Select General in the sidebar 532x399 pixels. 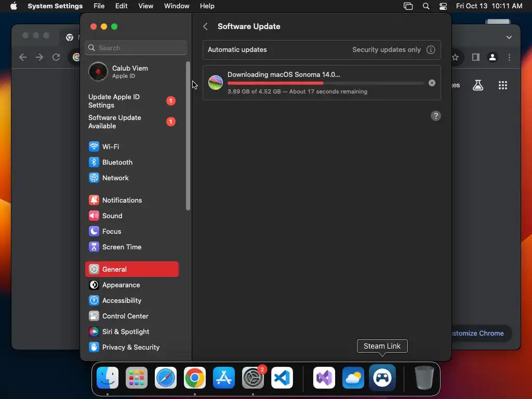(x=131, y=269)
